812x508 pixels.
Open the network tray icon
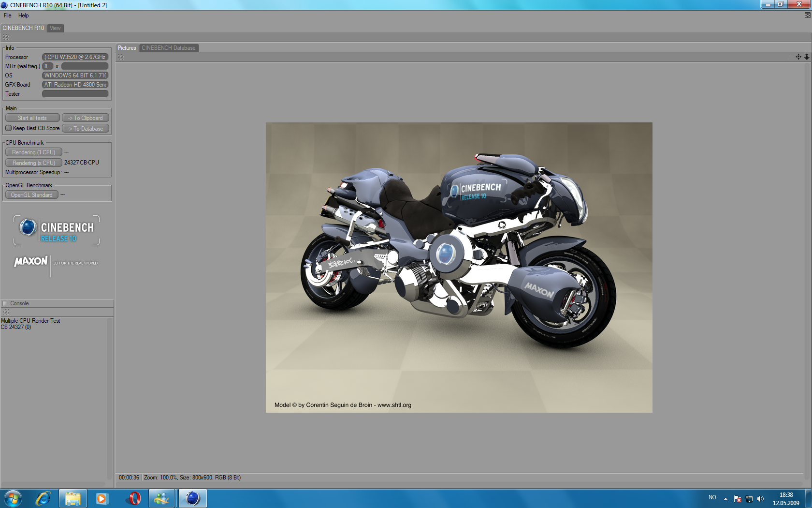tap(749, 499)
